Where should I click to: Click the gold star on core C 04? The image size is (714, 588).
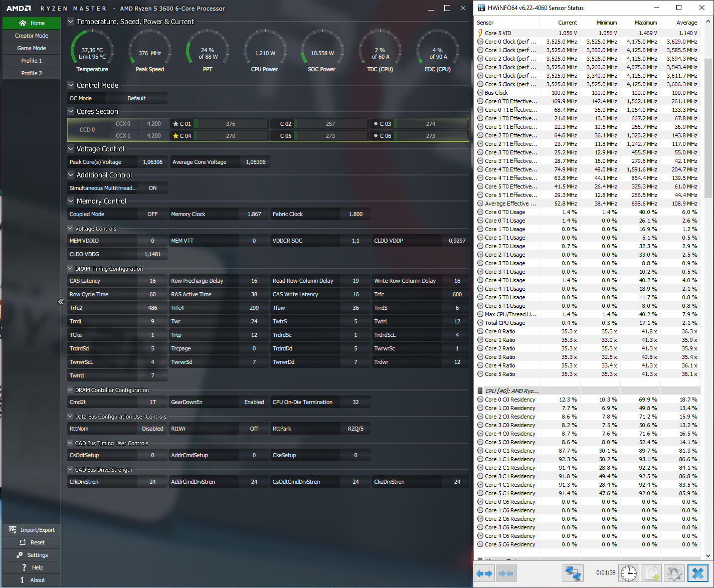coord(175,136)
